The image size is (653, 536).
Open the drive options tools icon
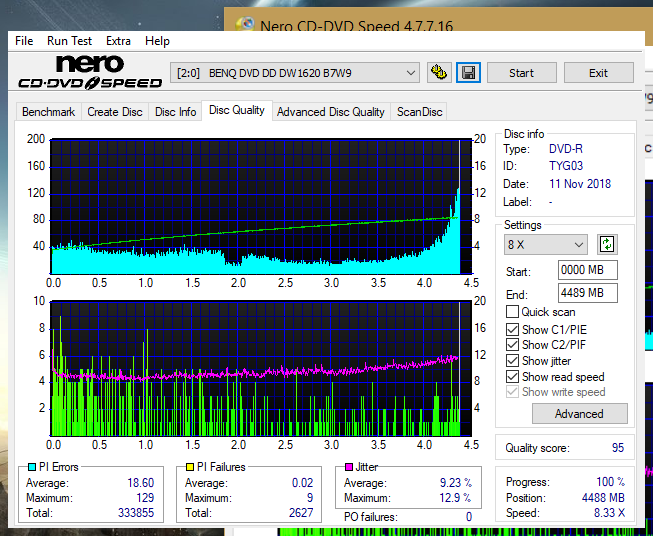pyautogui.click(x=439, y=73)
